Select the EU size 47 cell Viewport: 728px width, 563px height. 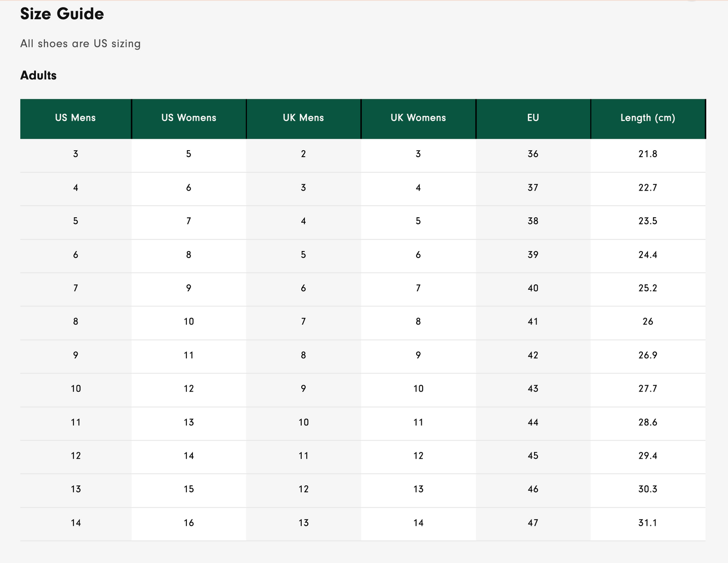533,523
